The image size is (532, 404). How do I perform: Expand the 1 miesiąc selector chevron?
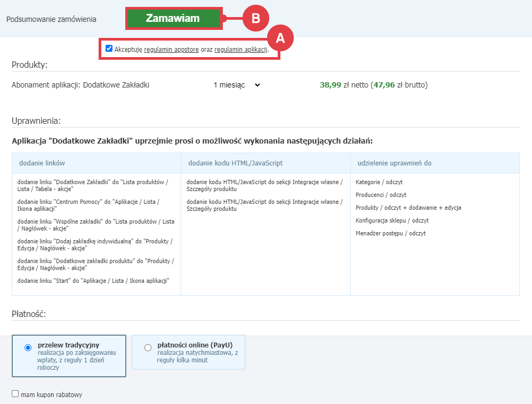(260, 85)
